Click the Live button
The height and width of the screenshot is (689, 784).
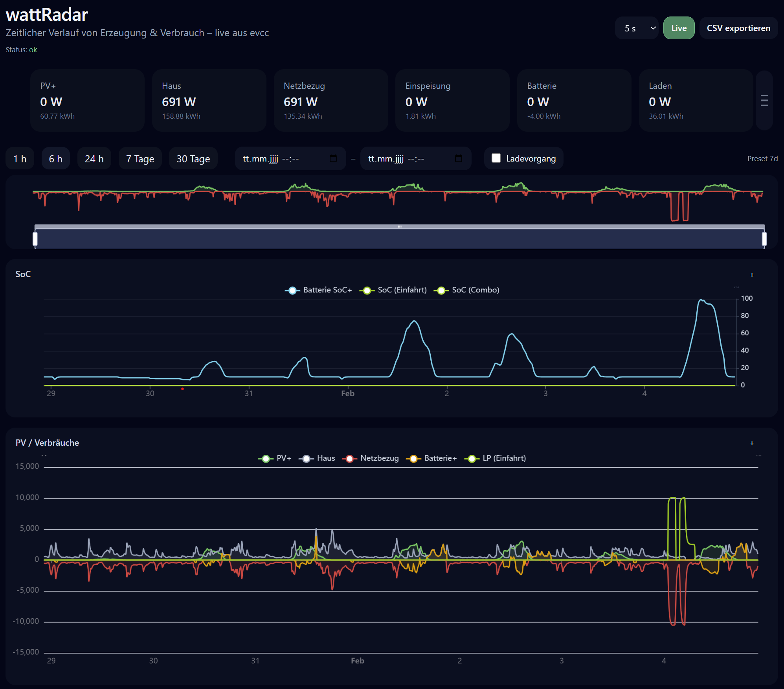pyautogui.click(x=679, y=28)
